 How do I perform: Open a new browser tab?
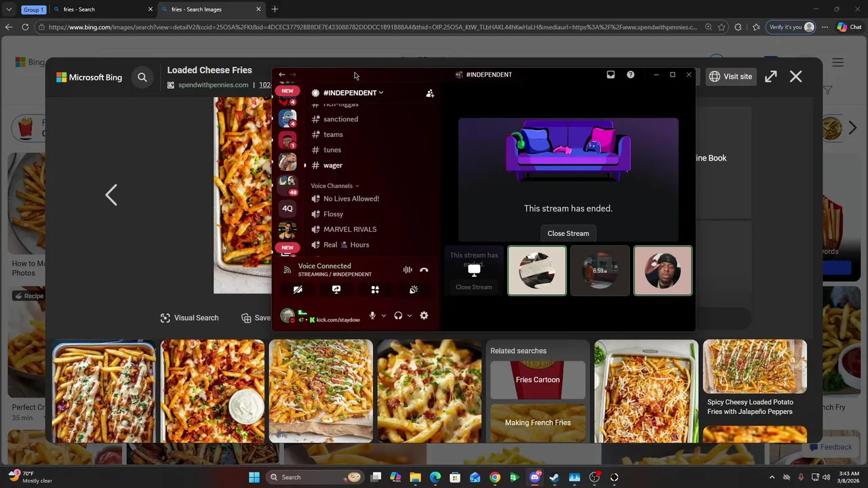(275, 9)
